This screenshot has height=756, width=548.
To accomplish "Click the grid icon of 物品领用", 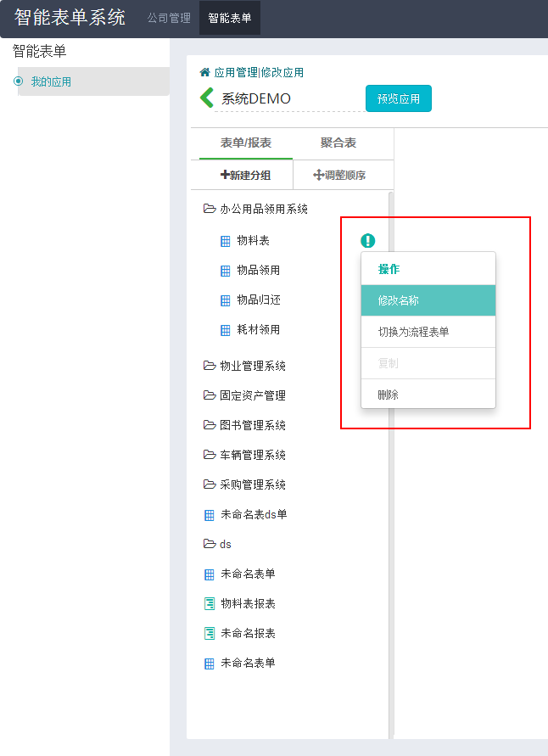I will pos(225,271).
